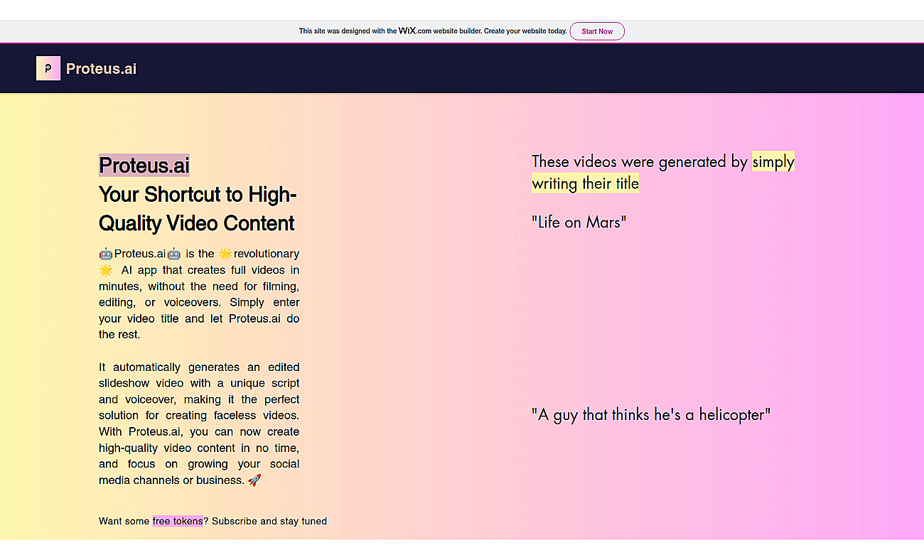Click the Start Now button in Wix banner
Screen dimensions: 924x560
click(597, 31)
